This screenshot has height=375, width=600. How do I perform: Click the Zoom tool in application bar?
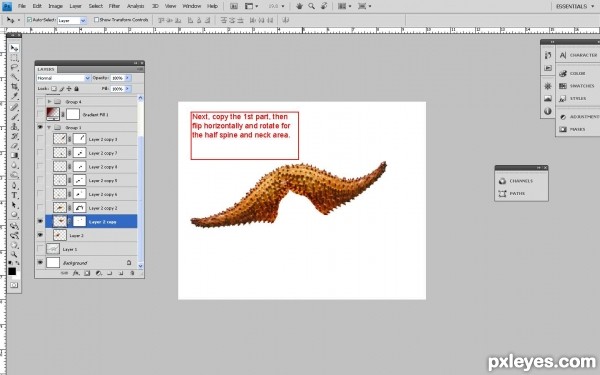[311, 6]
